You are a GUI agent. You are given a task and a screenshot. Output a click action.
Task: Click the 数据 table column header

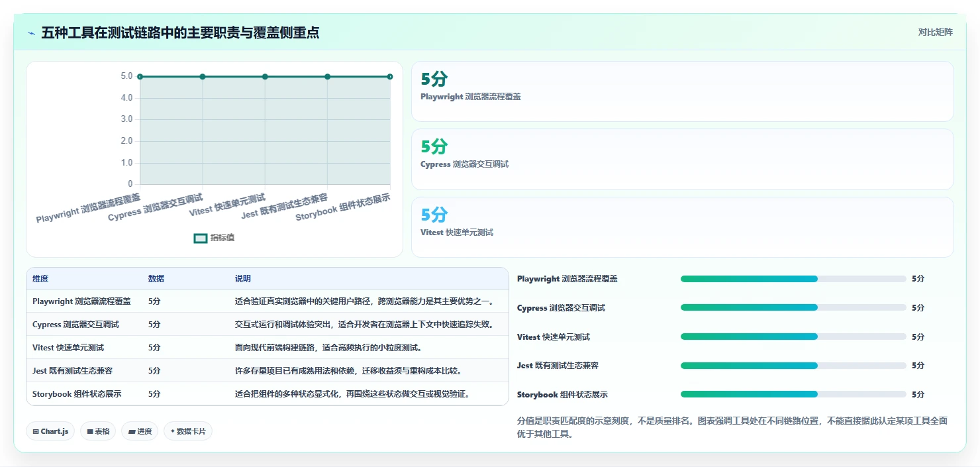click(156, 279)
